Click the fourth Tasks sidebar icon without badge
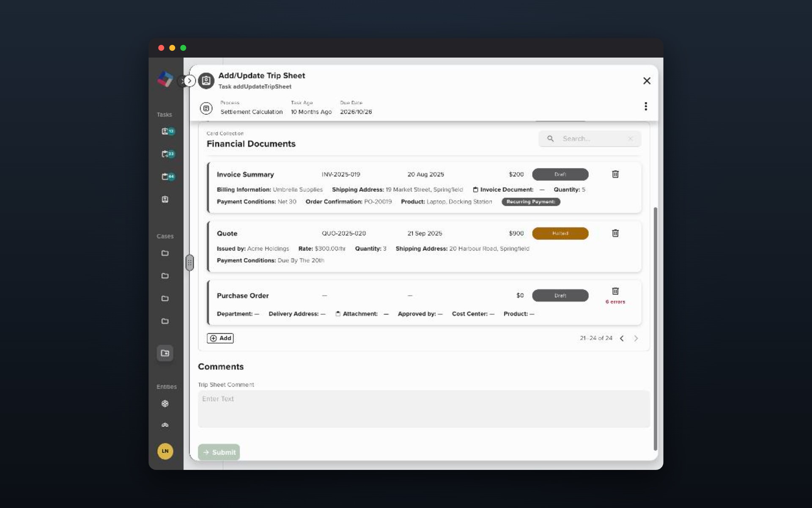The height and width of the screenshot is (508, 812). coord(165,199)
